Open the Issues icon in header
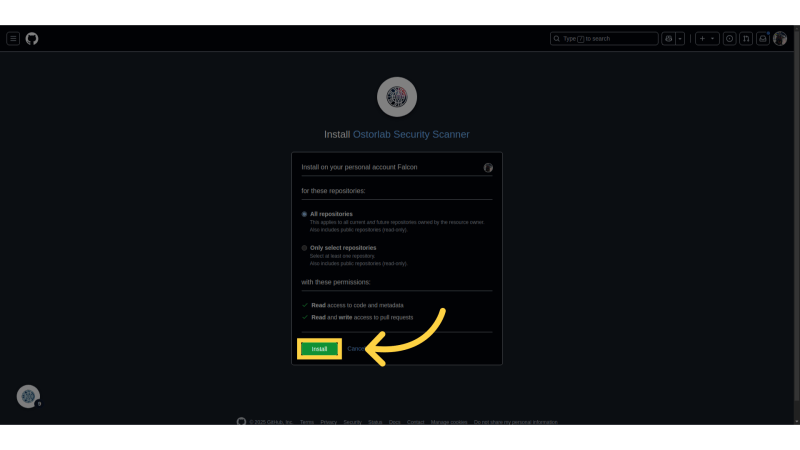Screen dimensions: 800x450 (x=730, y=39)
